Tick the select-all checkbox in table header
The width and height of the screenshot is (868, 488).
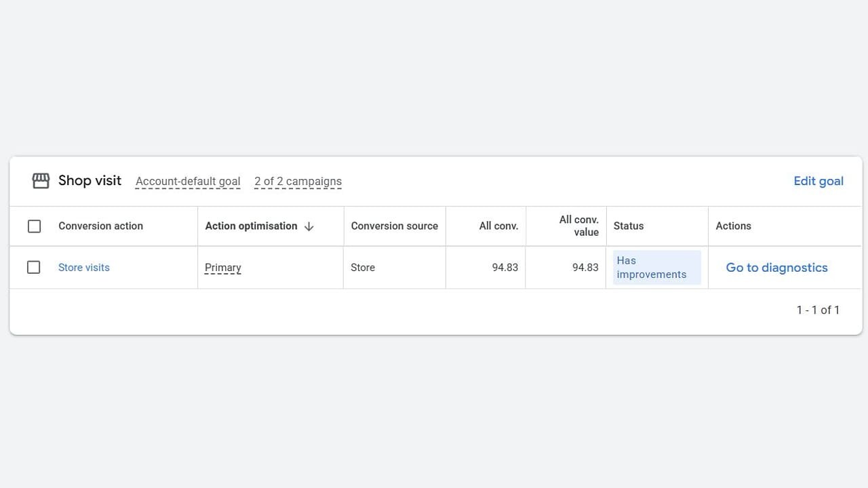coord(34,226)
